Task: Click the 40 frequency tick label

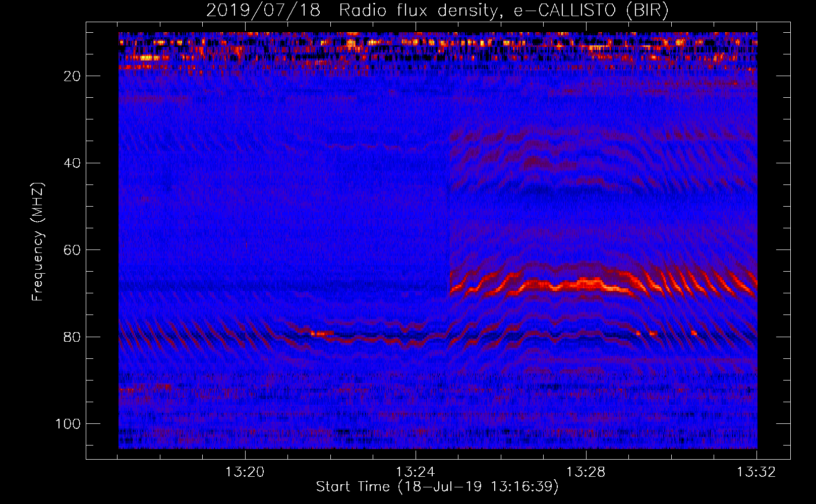Action: pos(73,163)
